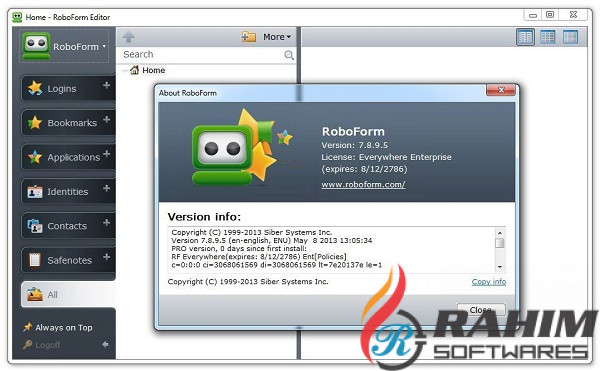
Task: Click the Safenotes notepad icon
Action: [x=35, y=260]
